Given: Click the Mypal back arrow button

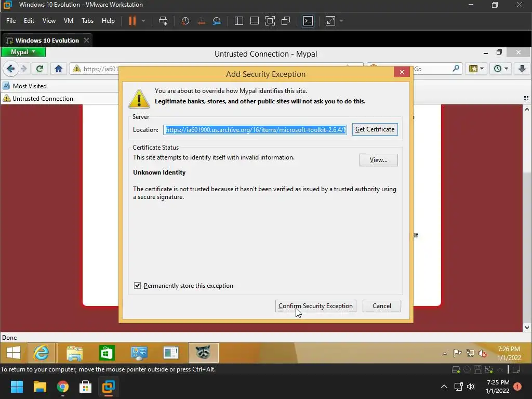Looking at the screenshot, I should click(x=11, y=69).
